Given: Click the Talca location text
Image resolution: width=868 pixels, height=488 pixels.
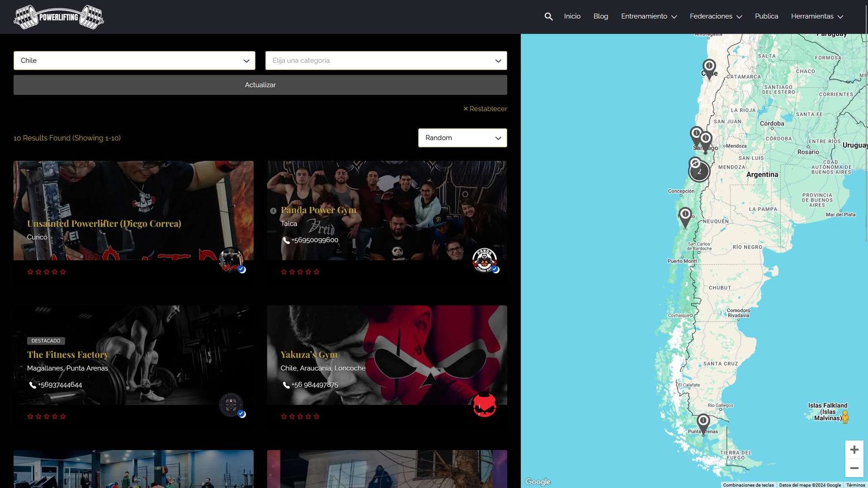Looking at the screenshot, I should click(x=289, y=223).
